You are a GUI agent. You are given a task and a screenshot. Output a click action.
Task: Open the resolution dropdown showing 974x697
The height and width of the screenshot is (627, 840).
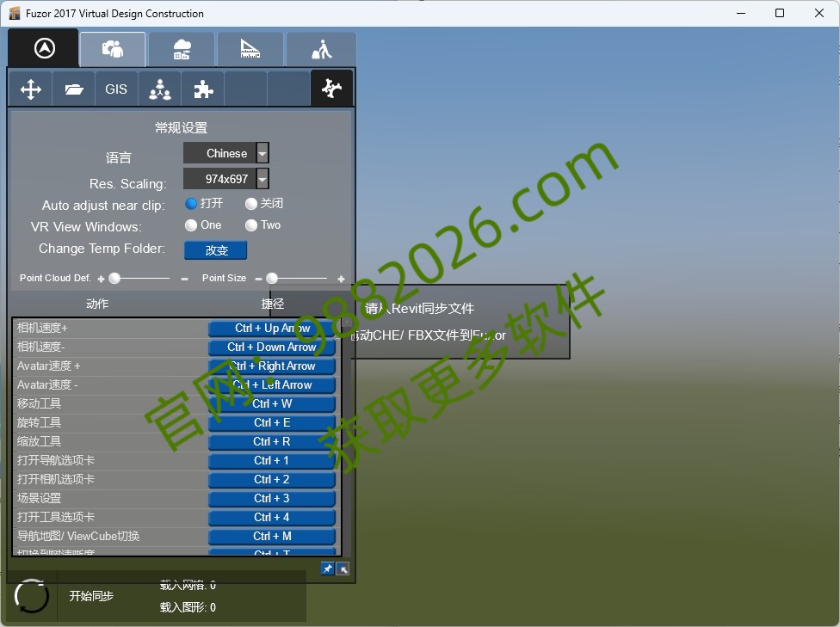(226, 179)
